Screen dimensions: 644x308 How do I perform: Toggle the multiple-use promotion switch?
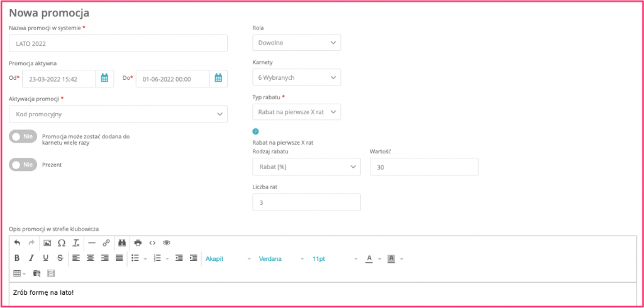(23, 138)
